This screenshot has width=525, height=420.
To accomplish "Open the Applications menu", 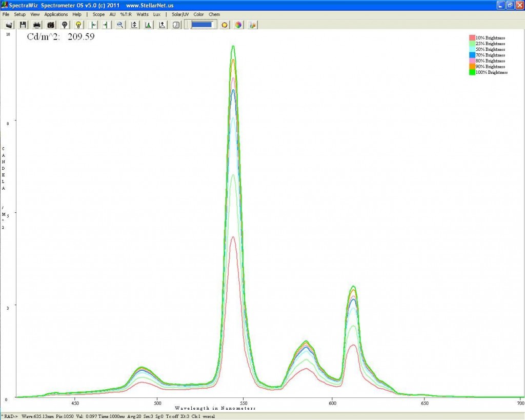I will point(56,14).
